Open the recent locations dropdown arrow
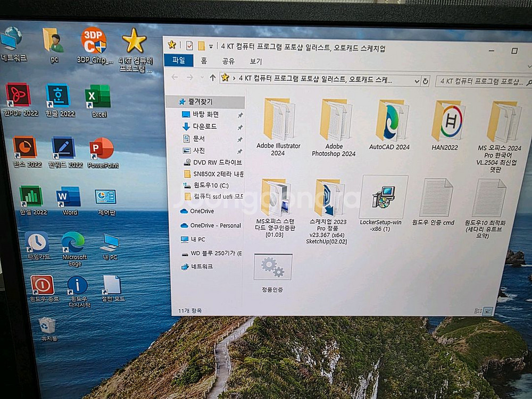 [x=202, y=78]
